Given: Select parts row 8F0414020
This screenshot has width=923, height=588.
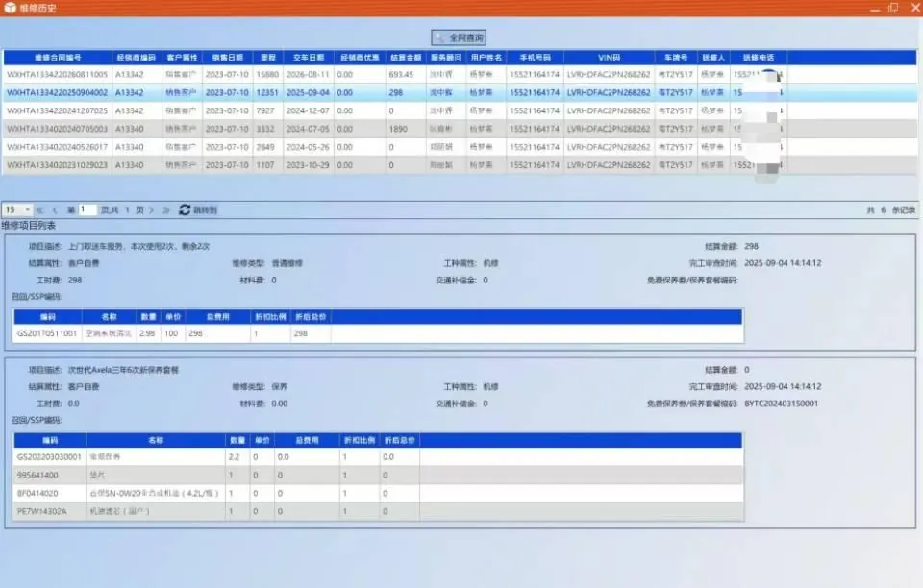Looking at the screenshot, I should pyautogui.click(x=379, y=493).
